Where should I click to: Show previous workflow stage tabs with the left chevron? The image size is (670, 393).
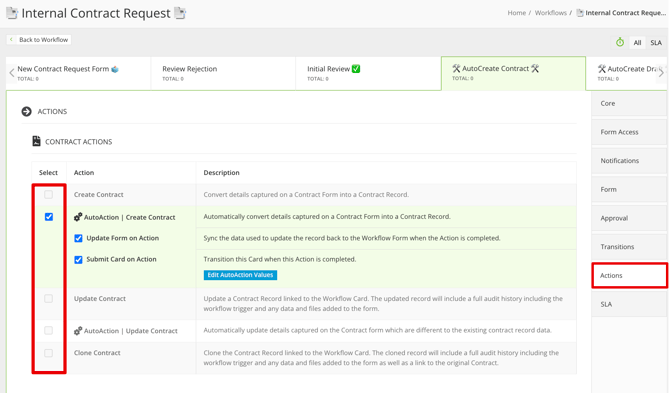point(12,73)
